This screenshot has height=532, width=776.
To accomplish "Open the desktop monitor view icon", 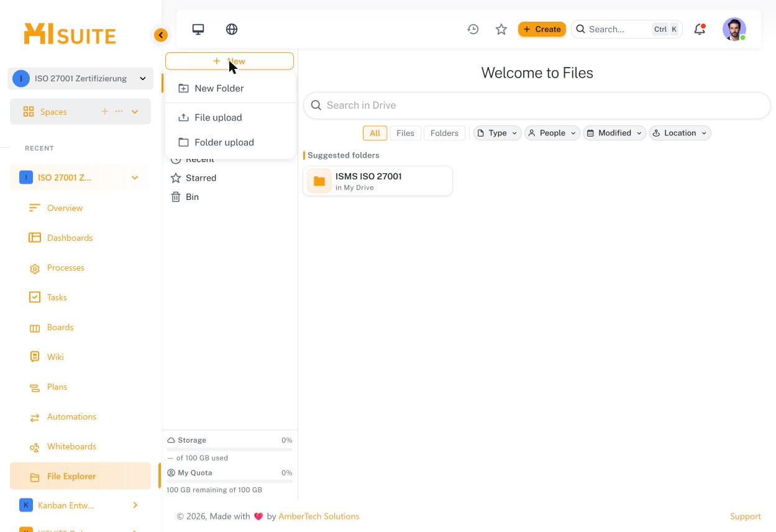I will tap(198, 29).
